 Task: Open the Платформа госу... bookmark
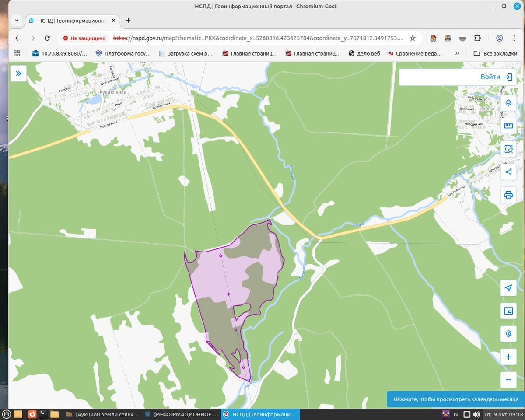123,53
